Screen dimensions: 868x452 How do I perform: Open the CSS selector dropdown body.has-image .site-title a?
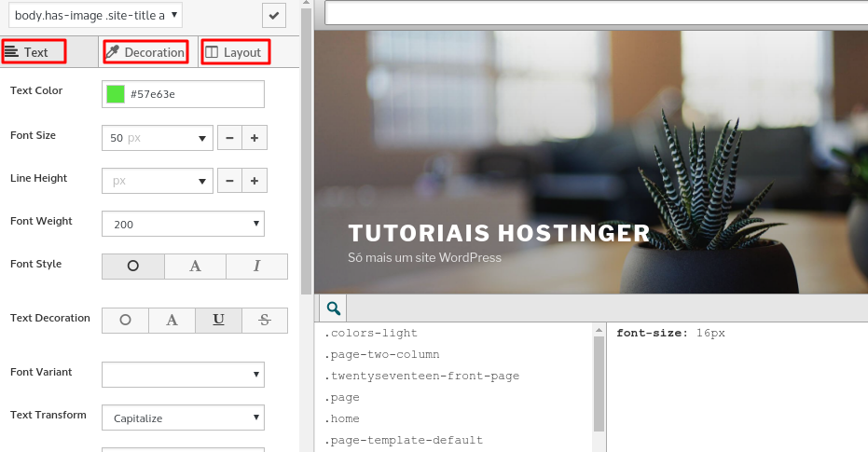[x=96, y=15]
